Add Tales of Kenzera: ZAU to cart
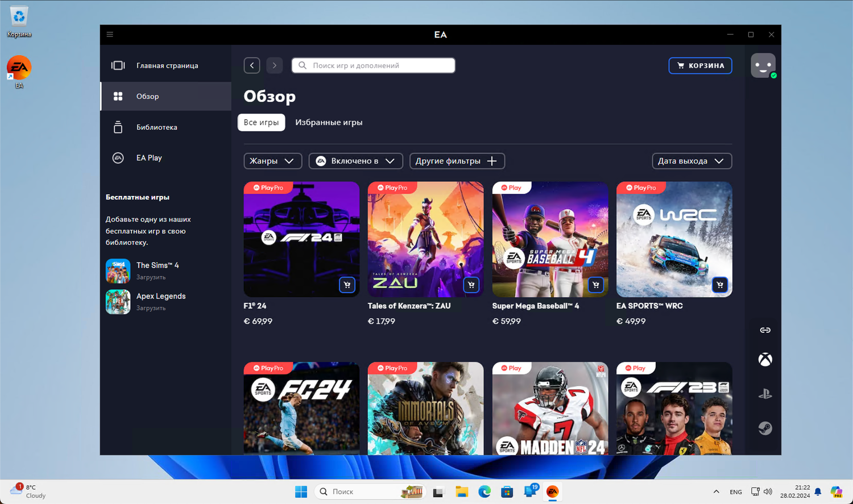Viewport: 853px width, 504px height. point(471,285)
